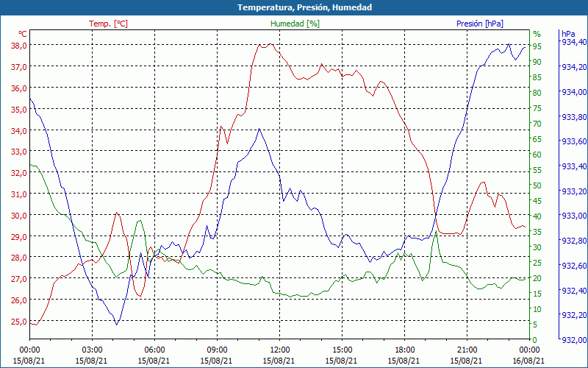Viewport: 588px width, 368px height.
Task: Select the 85 humidity axis value
Action: click(537, 77)
